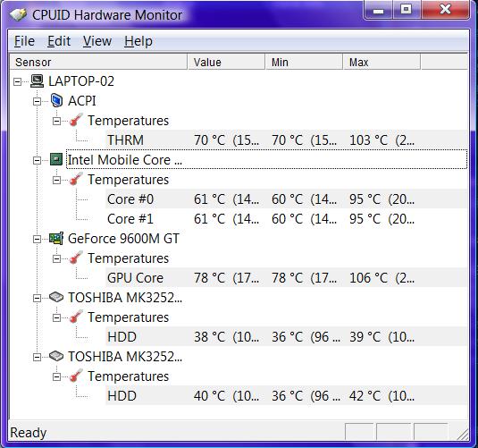This screenshot has height=448, width=478.
Task: Select the GPU Core temperature row
Action: coord(287,278)
